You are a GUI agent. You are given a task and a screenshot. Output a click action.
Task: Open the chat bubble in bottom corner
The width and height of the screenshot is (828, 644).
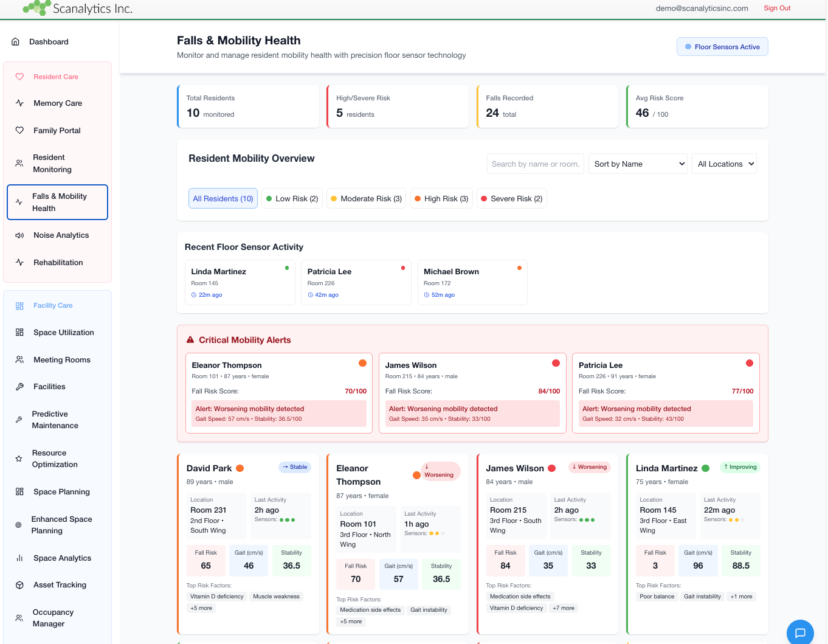800,632
